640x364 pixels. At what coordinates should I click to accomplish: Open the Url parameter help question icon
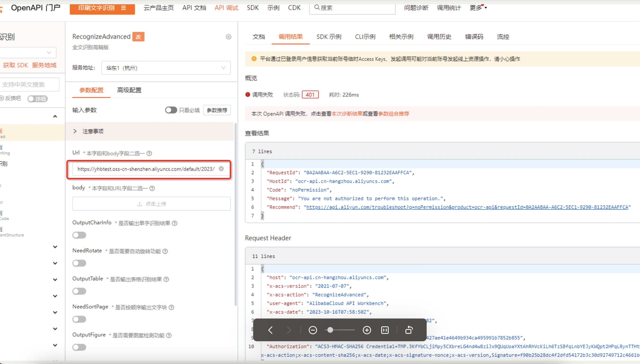[x=149, y=153]
